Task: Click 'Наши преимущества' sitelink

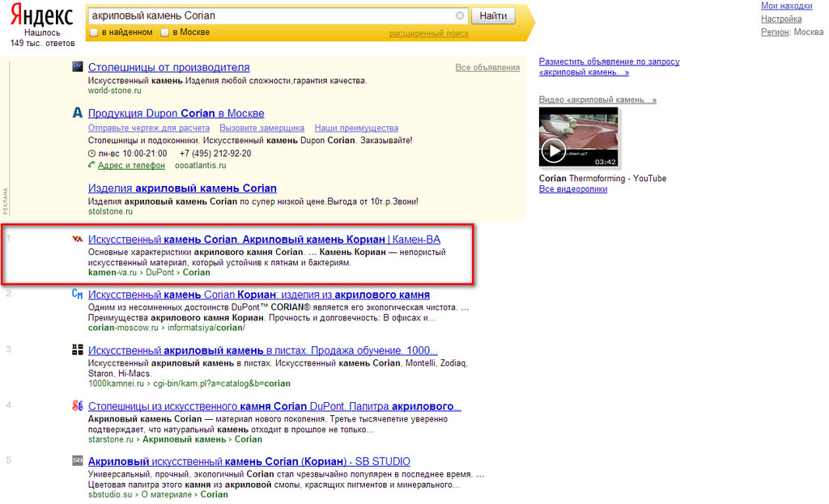Action: point(356,128)
